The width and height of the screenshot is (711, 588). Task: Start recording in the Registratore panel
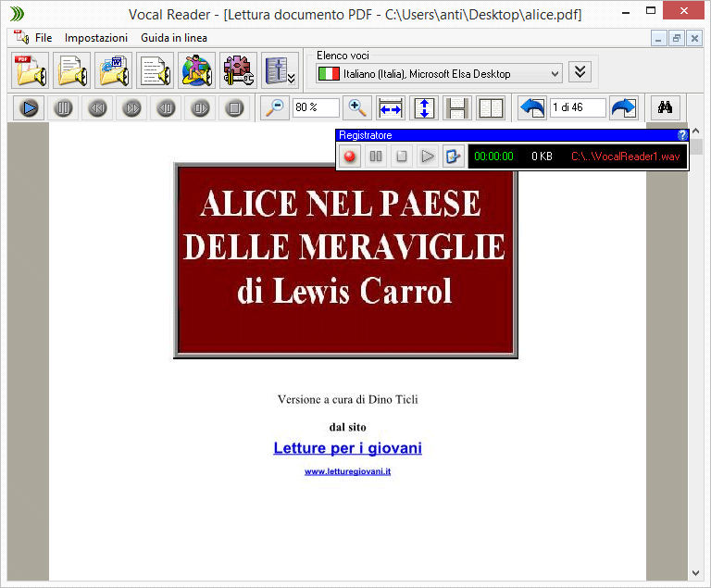click(x=350, y=156)
